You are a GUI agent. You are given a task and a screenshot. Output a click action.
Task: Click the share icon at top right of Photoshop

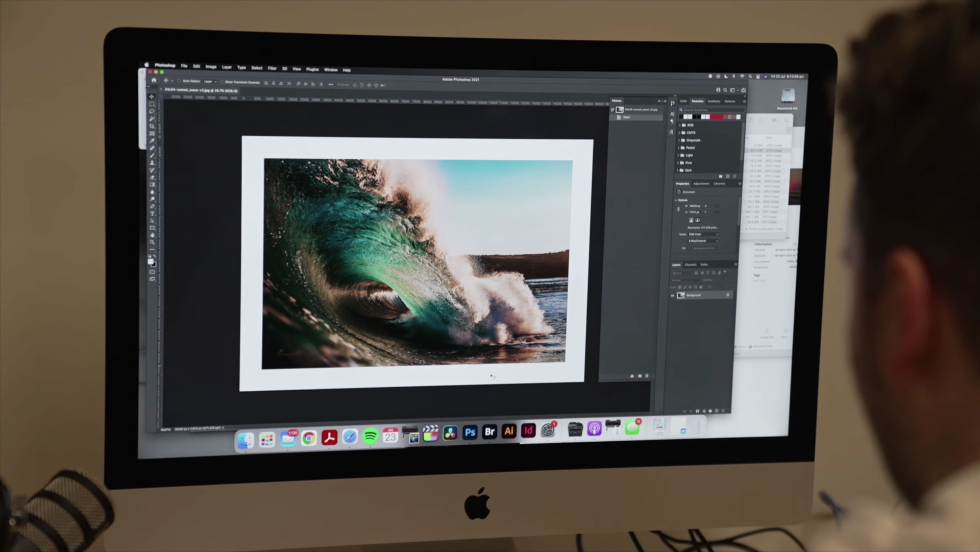tap(743, 90)
